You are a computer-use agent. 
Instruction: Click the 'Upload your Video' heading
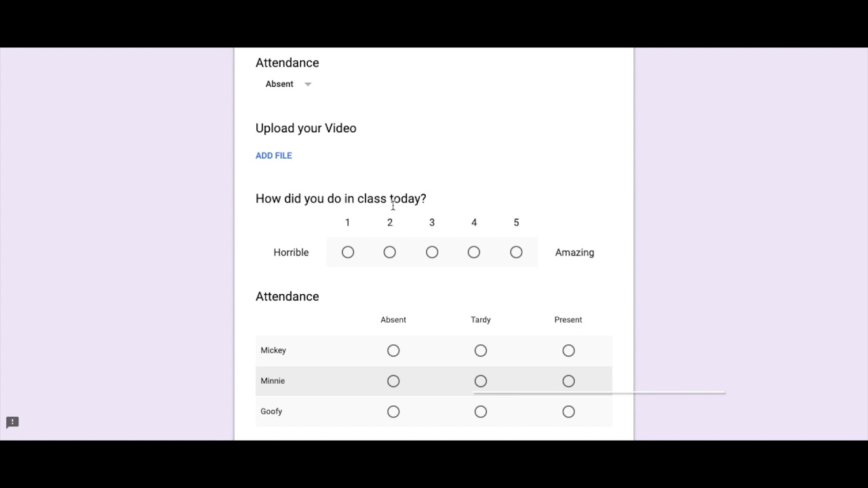coord(306,128)
